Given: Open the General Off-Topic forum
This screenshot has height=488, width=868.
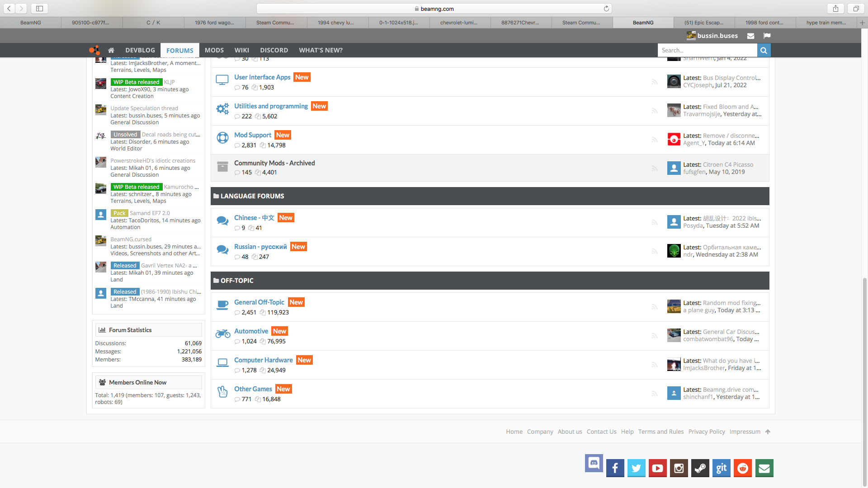Looking at the screenshot, I should click(x=259, y=302).
